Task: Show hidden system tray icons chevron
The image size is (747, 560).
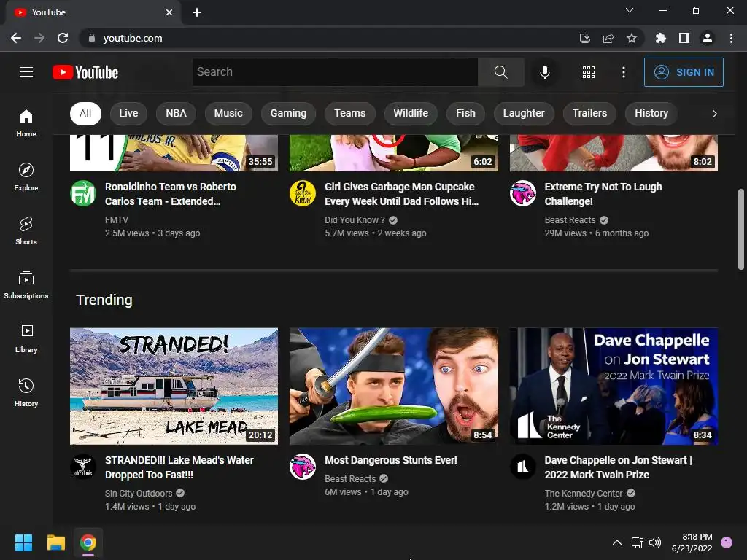Action: coord(617,542)
